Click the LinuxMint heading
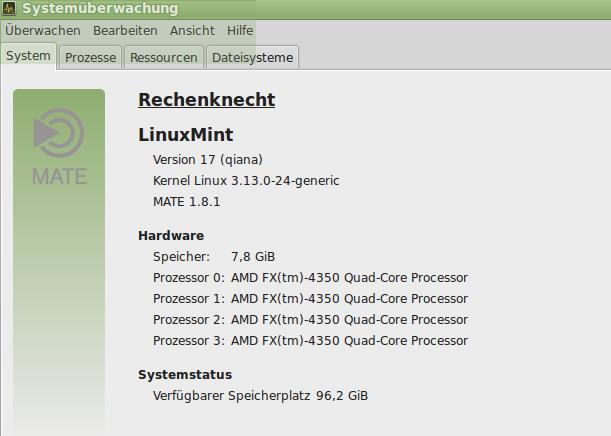The width and height of the screenshot is (611, 436). pos(185,135)
